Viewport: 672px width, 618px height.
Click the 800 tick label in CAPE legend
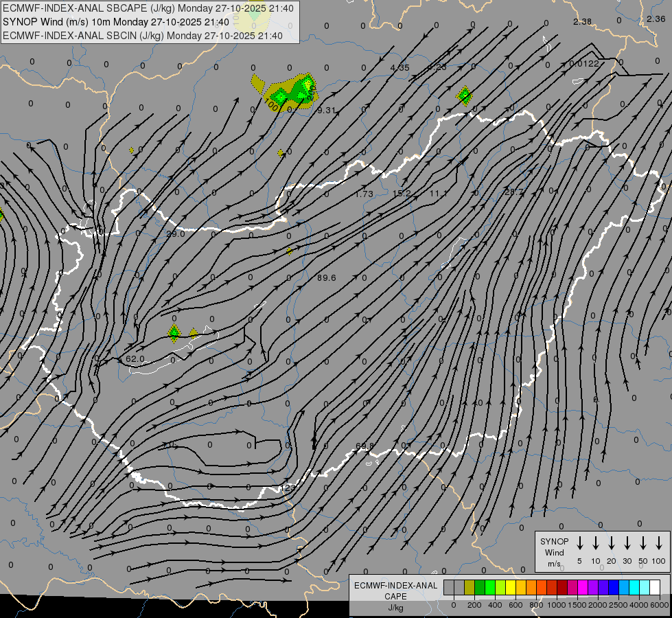pyautogui.click(x=536, y=605)
